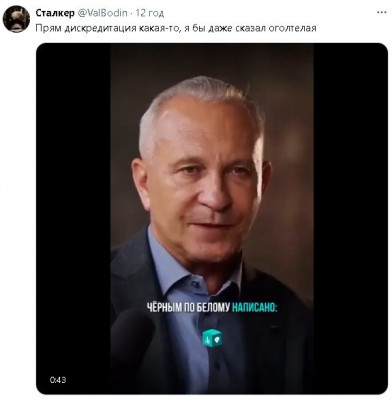Viewport: 392px width, 400px height.
Task: Click the caption ЧЁРНЫМ ПО БЕЛОМУ
Action: coord(188,307)
